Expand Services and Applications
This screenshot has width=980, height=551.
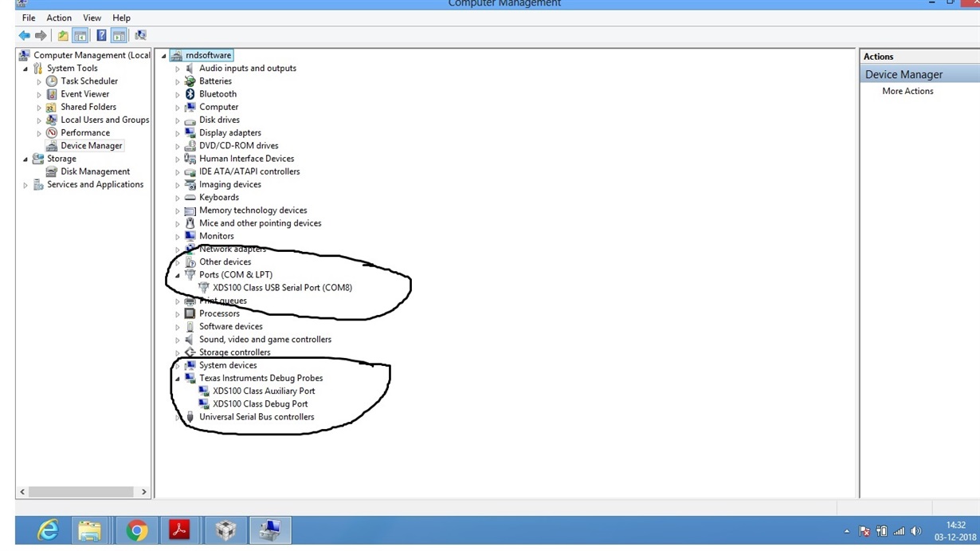pyautogui.click(x=25, y=185)
